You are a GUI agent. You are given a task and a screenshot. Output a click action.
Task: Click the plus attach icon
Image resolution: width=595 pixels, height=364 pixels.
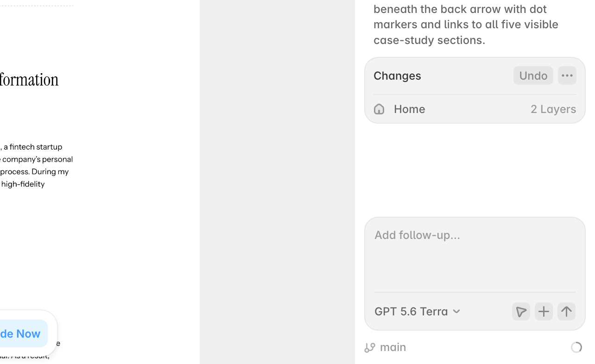pyautogui.click(x=544, y=311)
